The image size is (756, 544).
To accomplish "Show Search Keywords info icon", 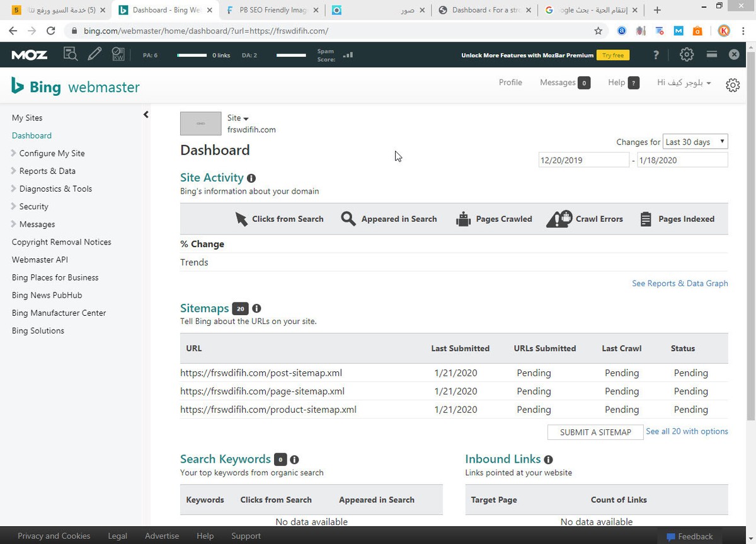I will click(x=294, y=460).
